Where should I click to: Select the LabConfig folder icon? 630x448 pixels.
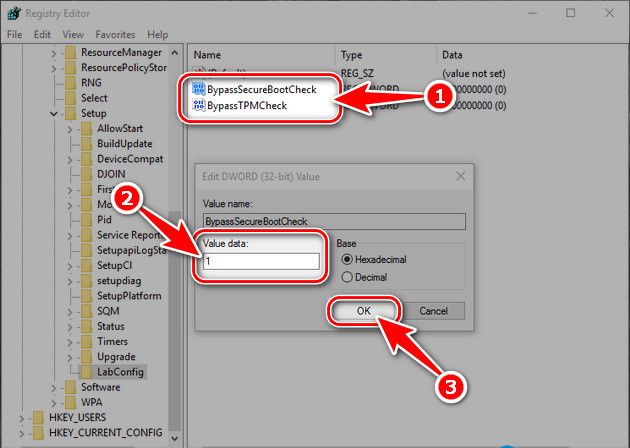(87, 372)
